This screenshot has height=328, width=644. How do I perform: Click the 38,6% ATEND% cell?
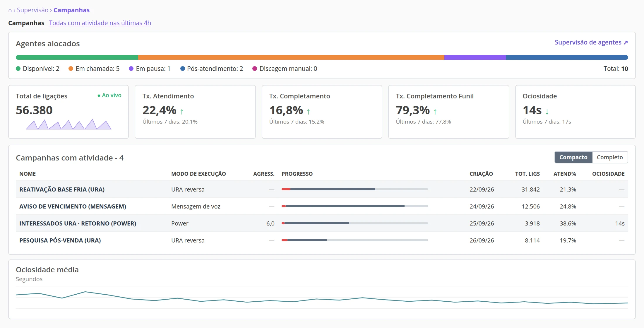[x=568, y=223]
